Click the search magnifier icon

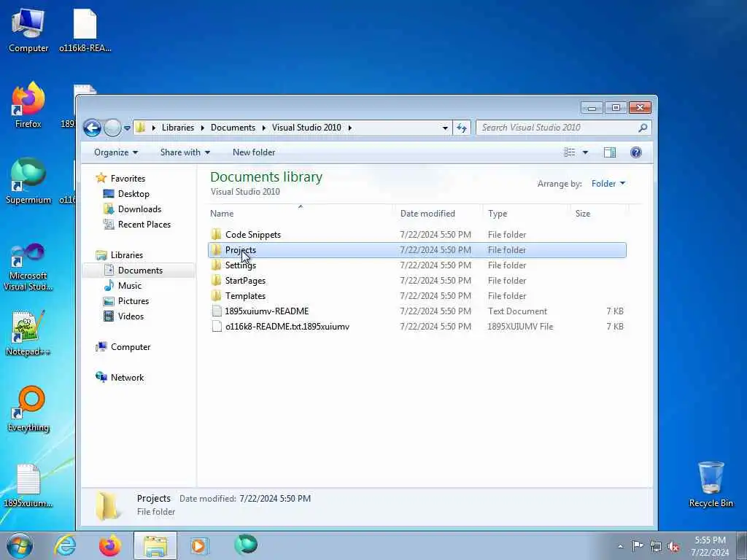coord(643,128)
